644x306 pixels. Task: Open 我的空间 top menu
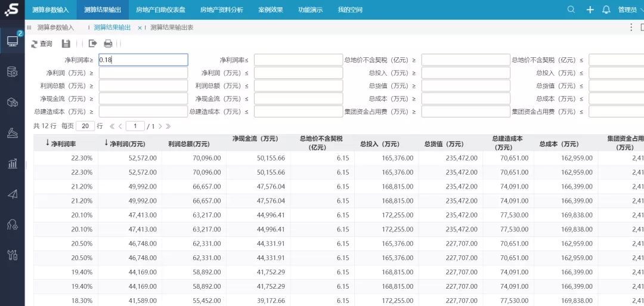pyautogui.click(x=350, y=10)
